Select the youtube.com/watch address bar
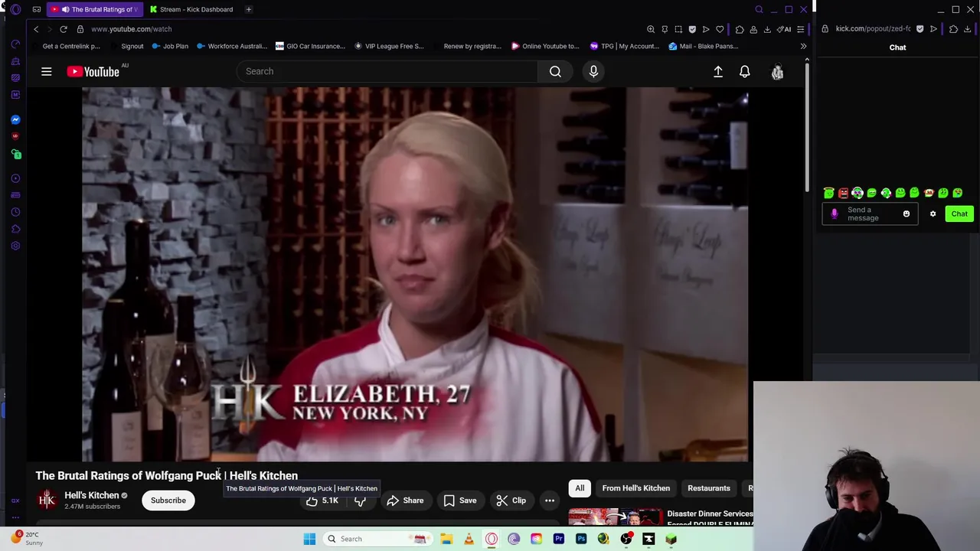Screen dimensions: 980x551 tap(131, 29)
